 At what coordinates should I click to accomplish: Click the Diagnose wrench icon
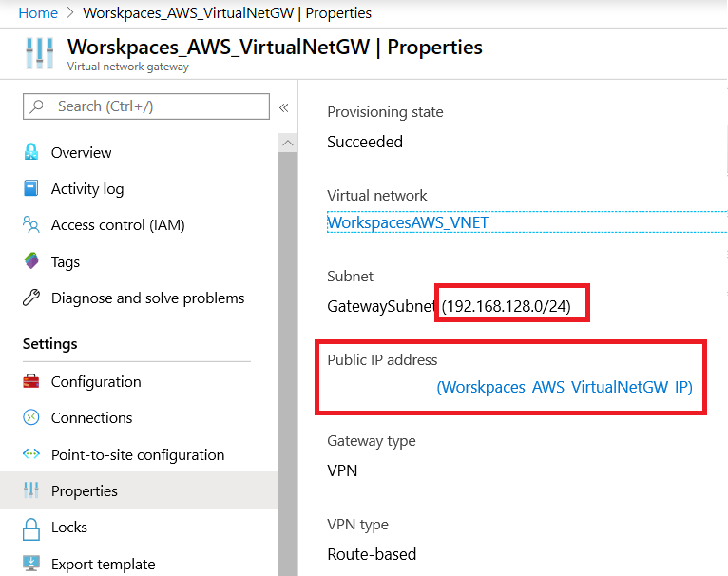[31, 298]
